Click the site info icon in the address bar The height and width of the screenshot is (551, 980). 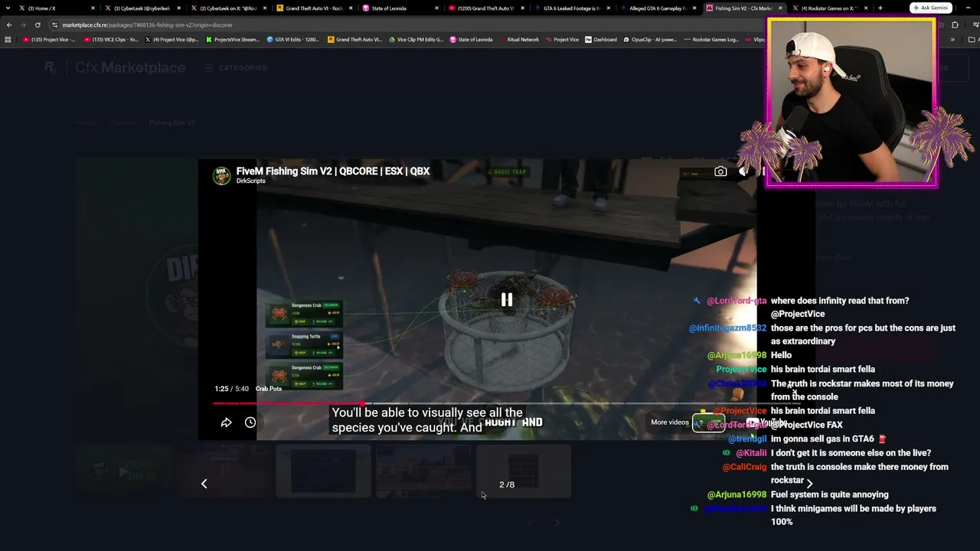click(54, 24)
